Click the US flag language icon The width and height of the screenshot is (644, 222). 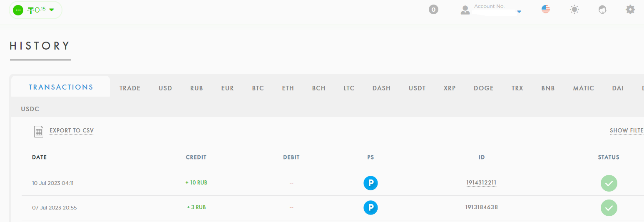(546, 9)
